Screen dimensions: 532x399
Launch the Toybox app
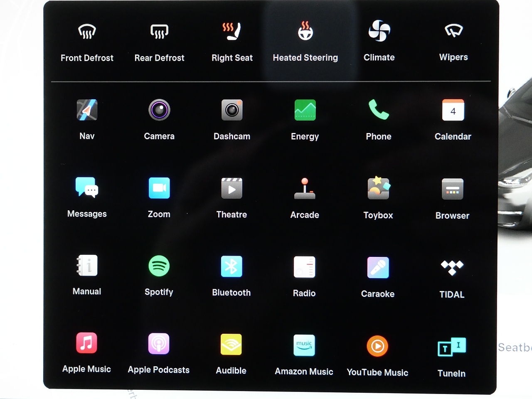coord(378,189)
